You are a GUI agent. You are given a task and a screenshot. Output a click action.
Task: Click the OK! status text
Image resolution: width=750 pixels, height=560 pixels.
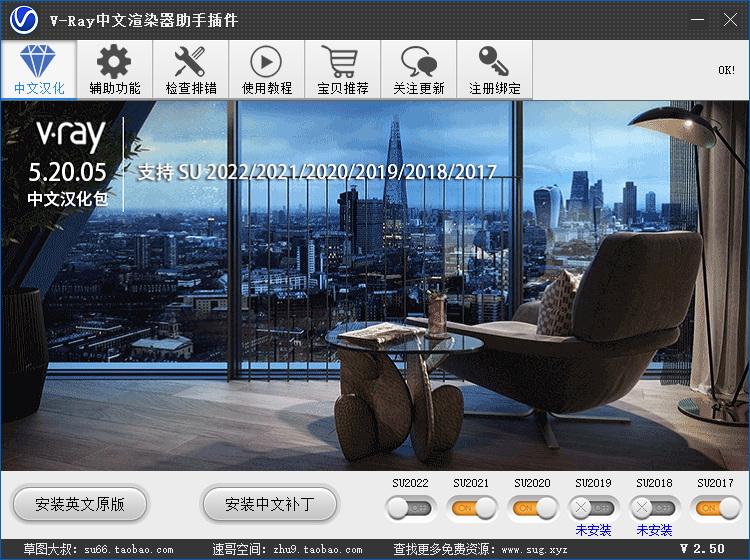[x=726, y=70]
